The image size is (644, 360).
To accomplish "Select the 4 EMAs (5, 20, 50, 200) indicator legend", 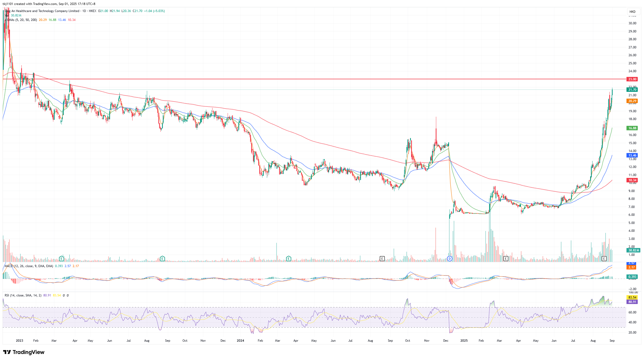I will click(x=21, y=20).
